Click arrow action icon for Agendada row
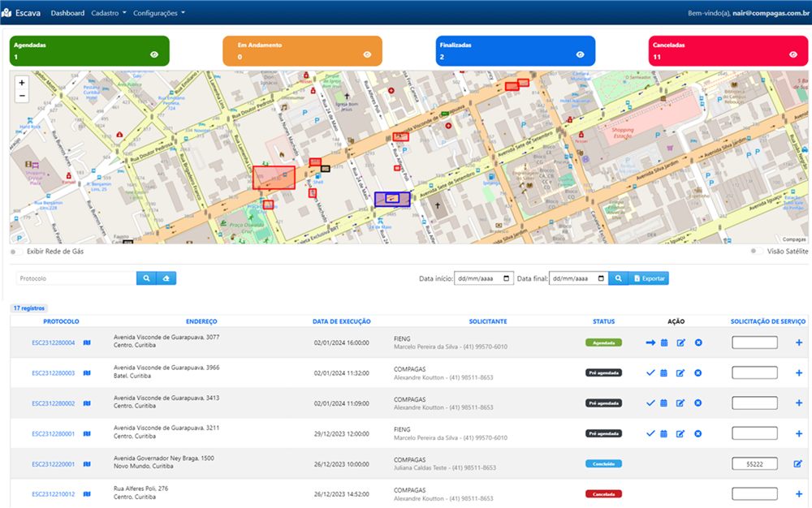 pos(650,342)
